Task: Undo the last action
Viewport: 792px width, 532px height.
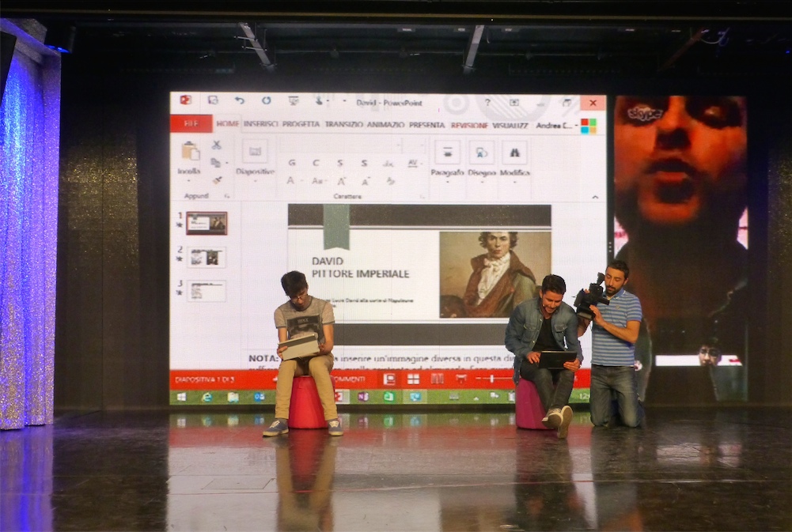Action: 240,100
